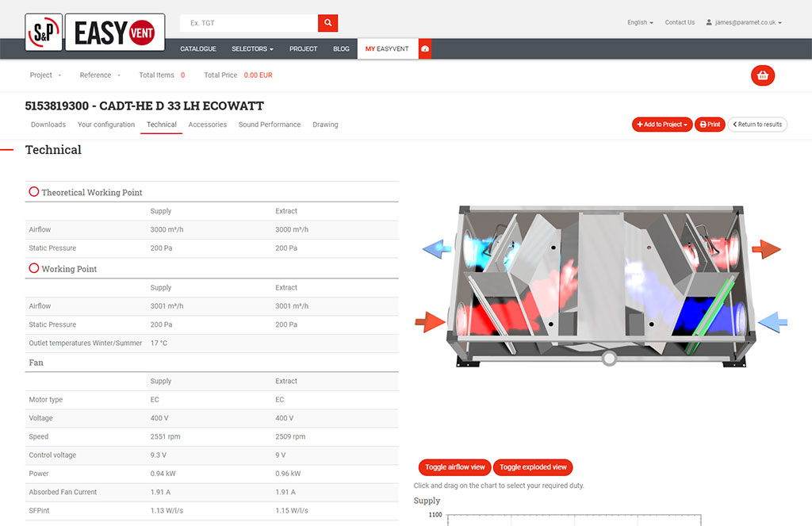Viewport: 812px width, 526px height.
Task: Click Contact Us link
Action: (x=680, y=22)
